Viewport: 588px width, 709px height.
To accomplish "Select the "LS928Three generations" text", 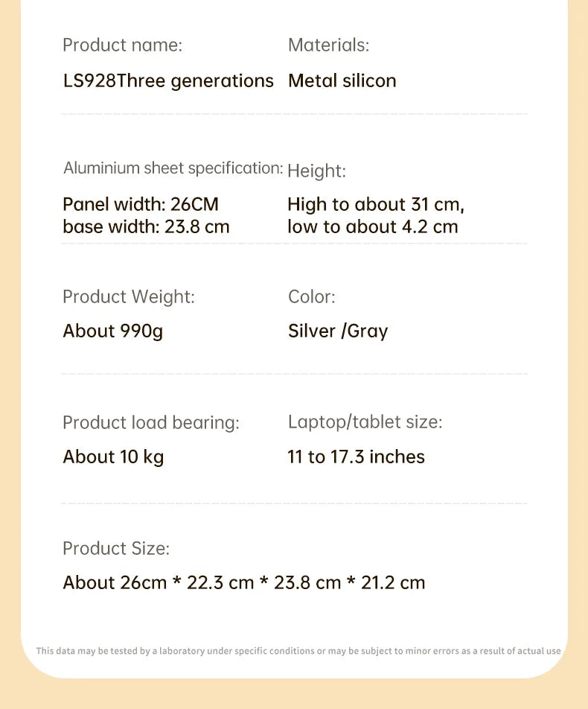I will (168, 80).
